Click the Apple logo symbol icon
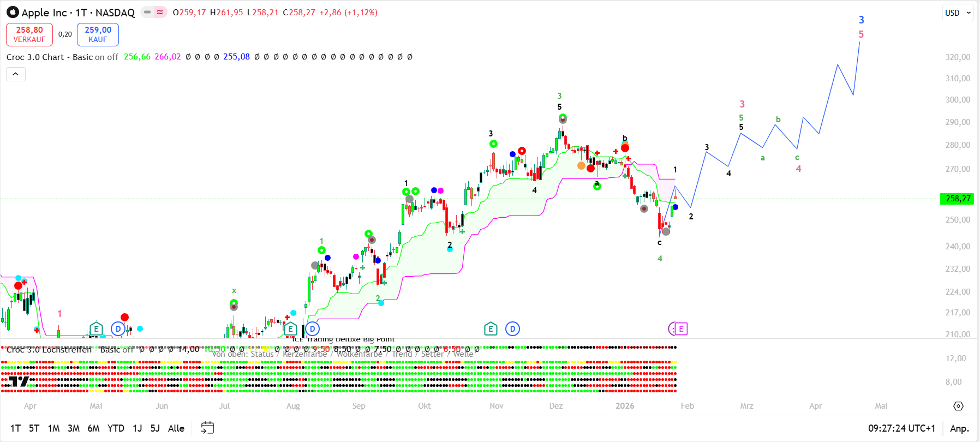 click(13, 13)
